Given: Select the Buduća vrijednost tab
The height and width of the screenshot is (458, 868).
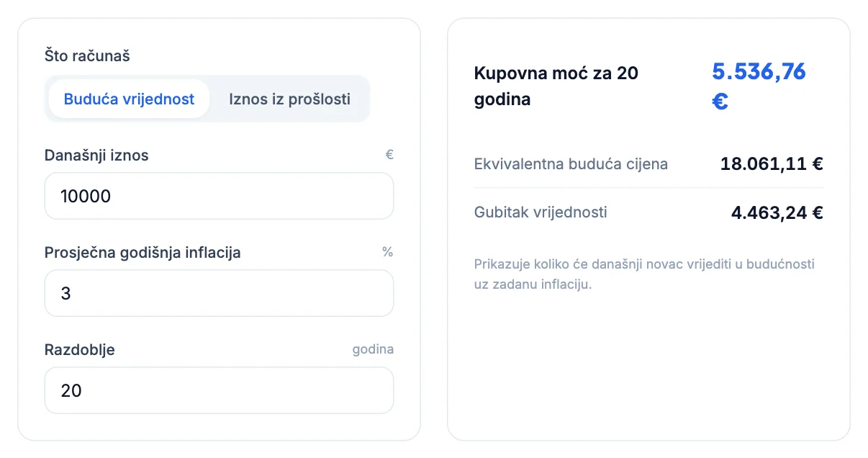Looking at the screenshot, I should click(x=129, y=99).
